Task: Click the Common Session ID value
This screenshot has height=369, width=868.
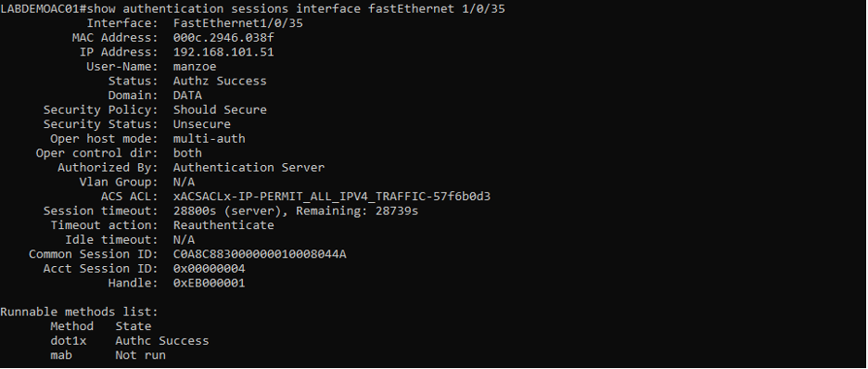Action: pos(260,254)
